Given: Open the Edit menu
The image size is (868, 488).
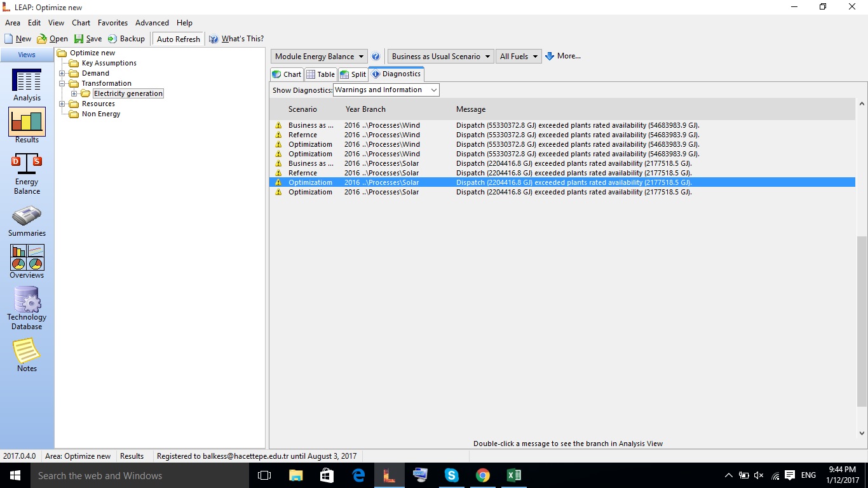Looking at the screenshot, I should pyautogui.click(x=34, y=23).
